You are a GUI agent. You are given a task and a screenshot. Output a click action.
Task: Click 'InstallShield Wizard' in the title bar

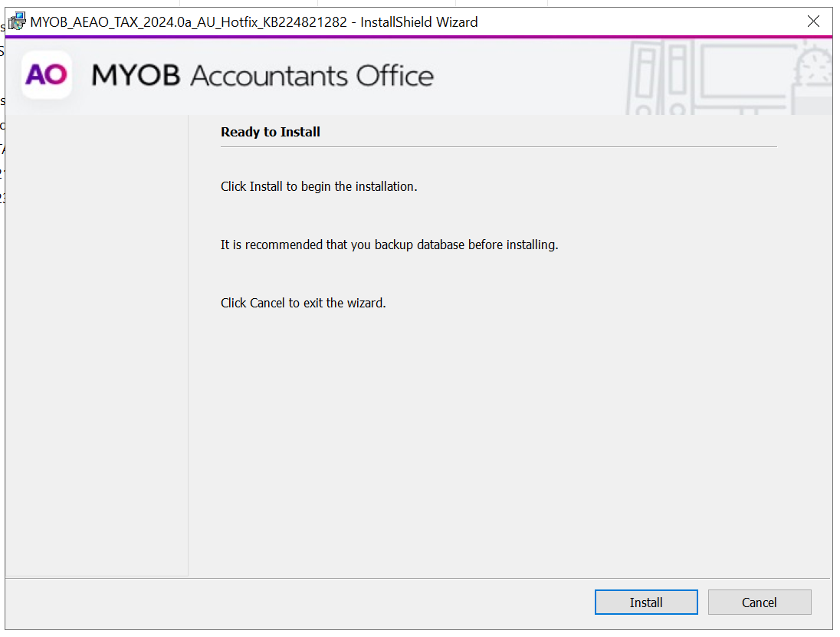(x=419, y=22)
